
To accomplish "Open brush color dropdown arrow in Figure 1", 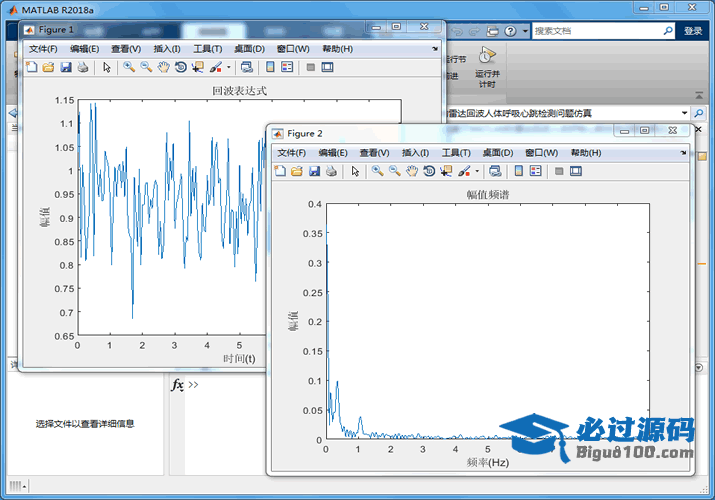I will coord(228,67).
